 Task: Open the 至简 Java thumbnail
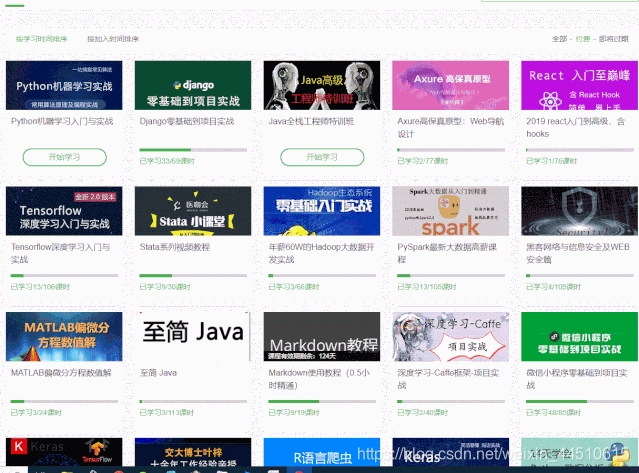click(193, 337)
